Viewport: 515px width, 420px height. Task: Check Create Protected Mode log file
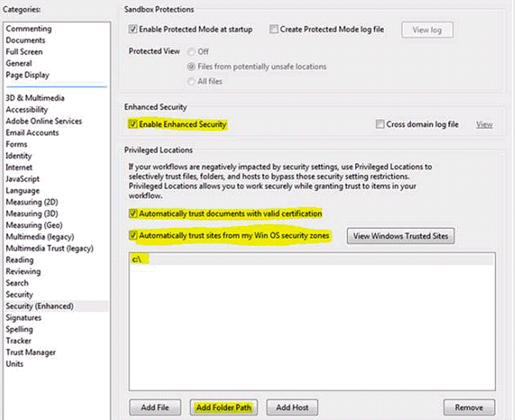(274, 29)
